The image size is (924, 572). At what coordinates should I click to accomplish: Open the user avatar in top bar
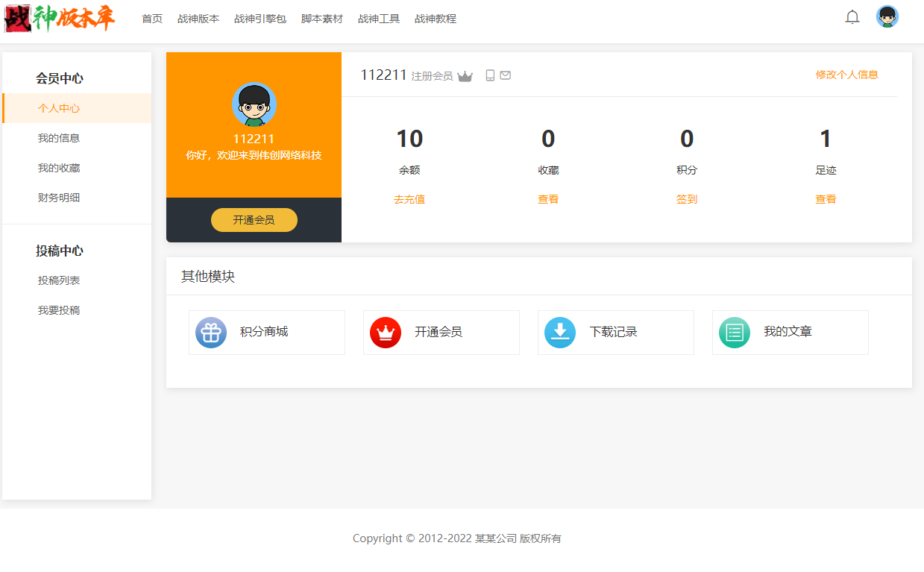pyautogui.click(x=887, y=17)
